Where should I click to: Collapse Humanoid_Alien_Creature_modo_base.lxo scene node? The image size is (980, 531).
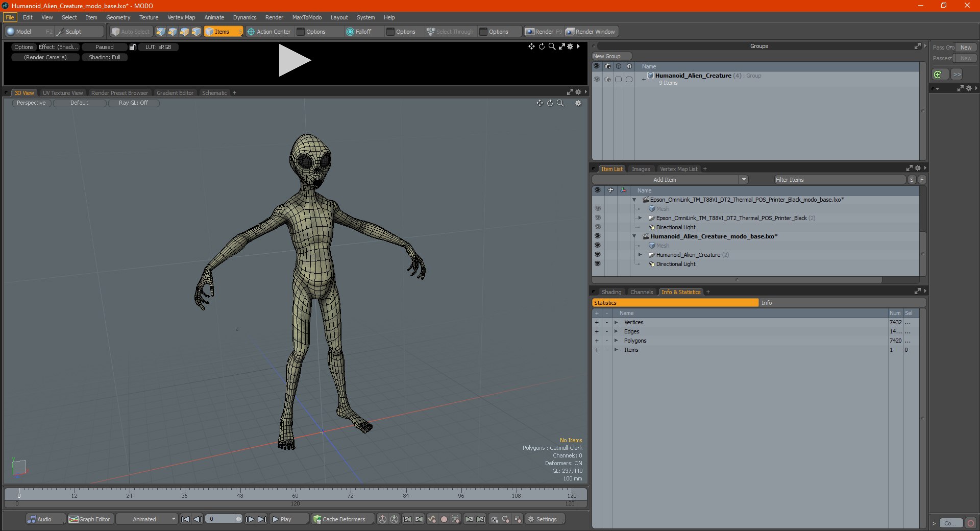(x=634, y=236)
